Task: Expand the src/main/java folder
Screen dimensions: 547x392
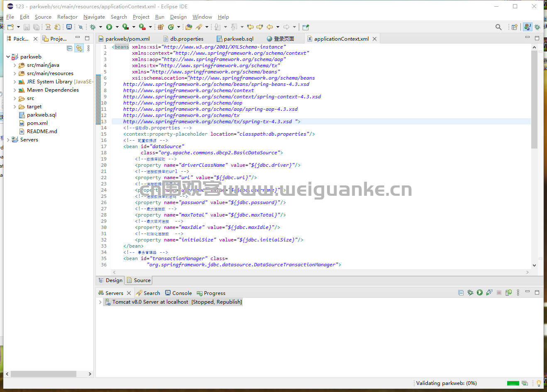Action: pos(15,65)
